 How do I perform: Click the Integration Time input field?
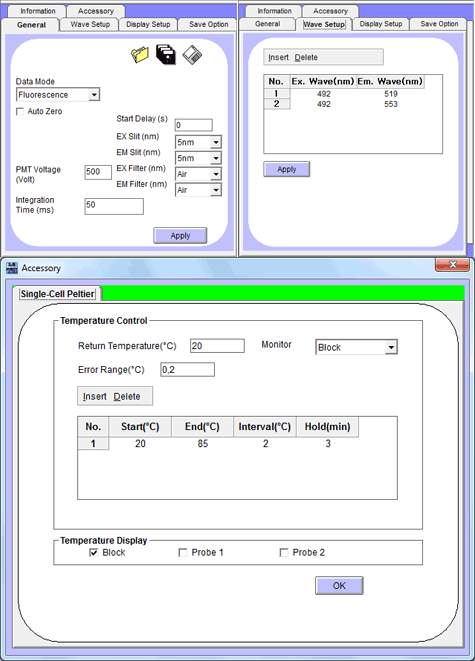(114, 206)
